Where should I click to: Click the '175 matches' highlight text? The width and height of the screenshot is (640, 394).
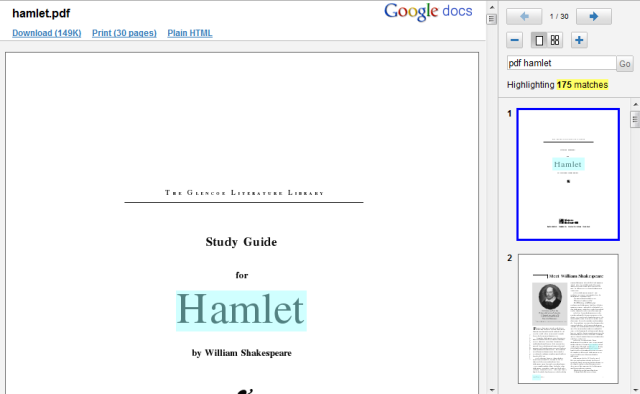(582, 85)
